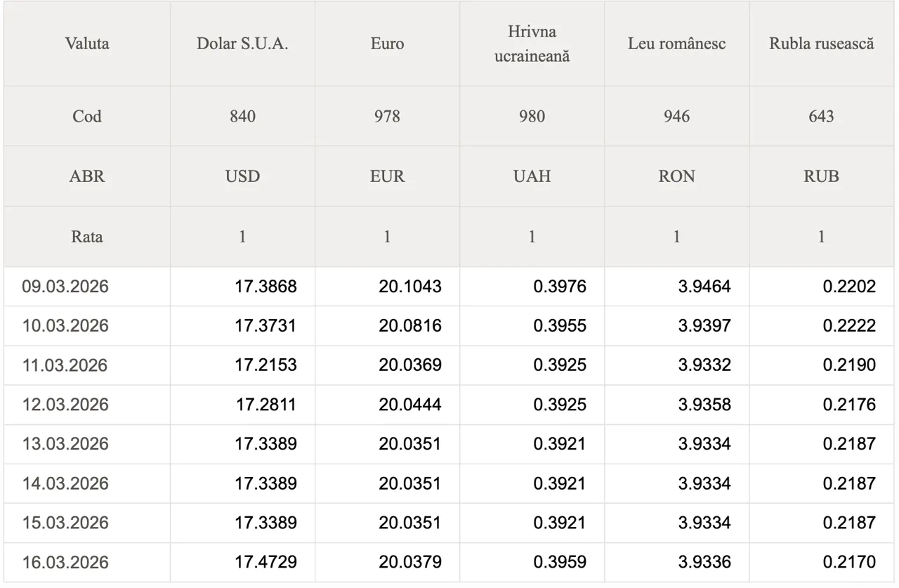Click the Hrivna ucraineană header cell
Screen dimensions: 899x588
click(532, 44)
